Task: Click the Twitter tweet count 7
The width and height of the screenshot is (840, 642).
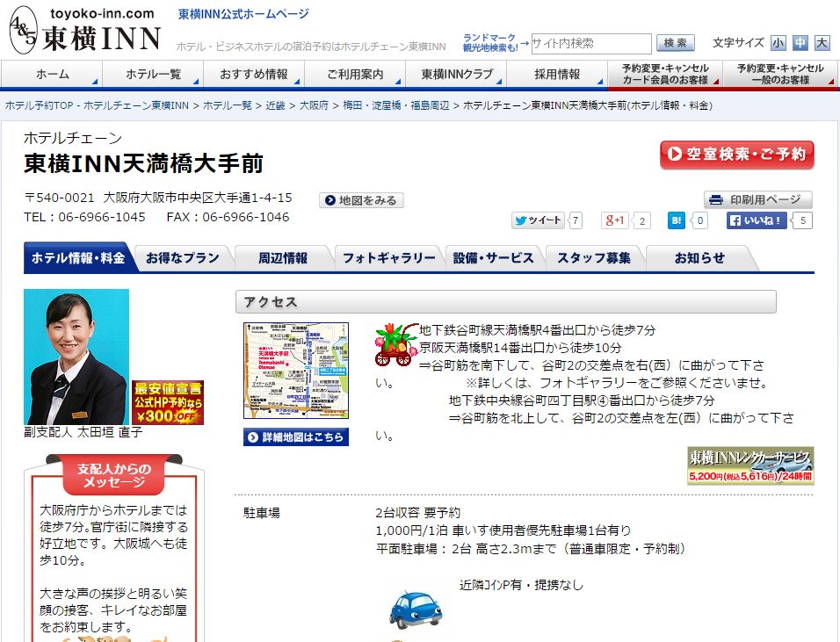Action: coord(576,220)
